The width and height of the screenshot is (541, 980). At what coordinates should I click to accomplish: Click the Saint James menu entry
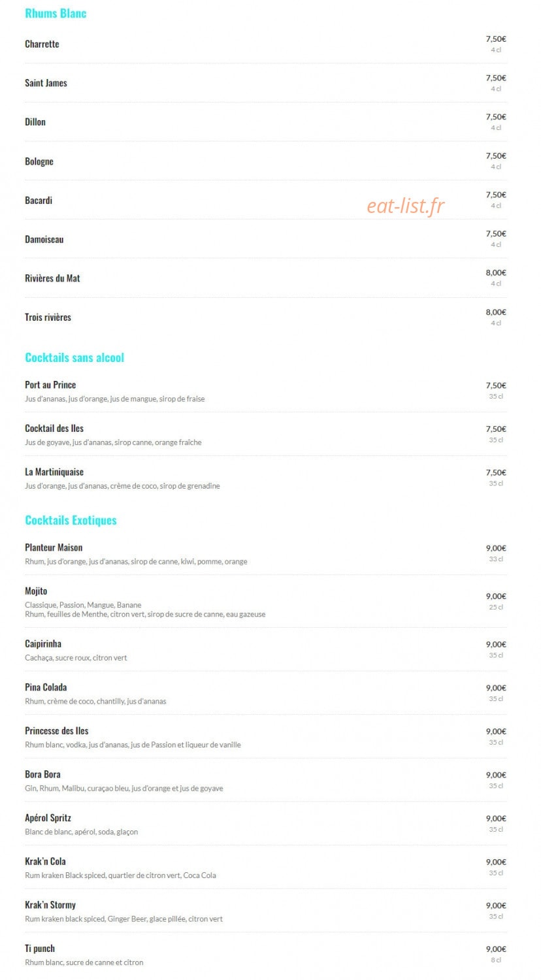46,83
